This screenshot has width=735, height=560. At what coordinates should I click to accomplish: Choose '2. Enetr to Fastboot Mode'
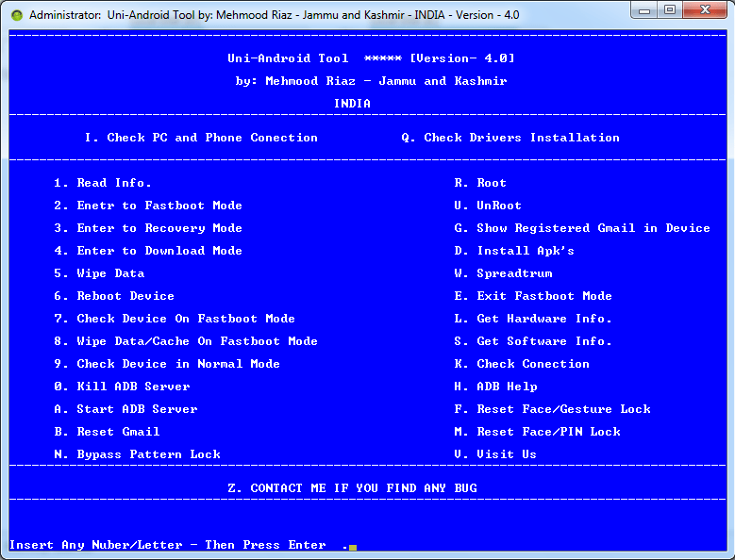click(x=148, y=206)
